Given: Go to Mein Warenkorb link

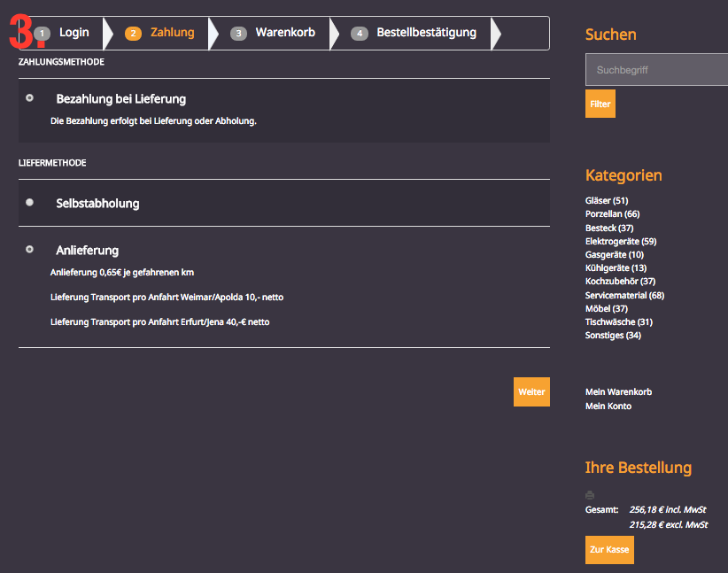Looking at the screenshot, I should 618,391.
